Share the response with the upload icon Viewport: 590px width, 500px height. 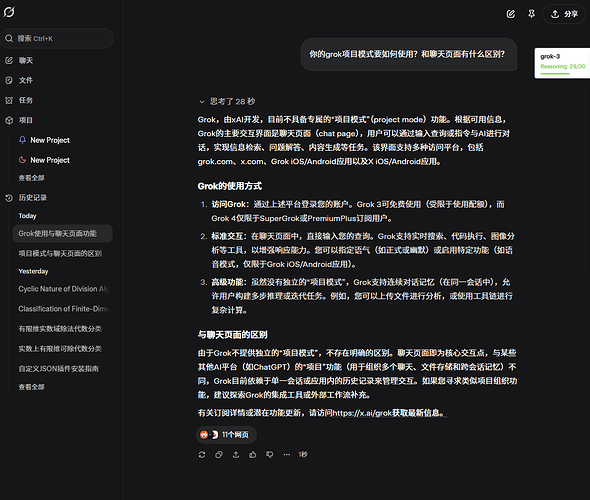pos(236,455)
